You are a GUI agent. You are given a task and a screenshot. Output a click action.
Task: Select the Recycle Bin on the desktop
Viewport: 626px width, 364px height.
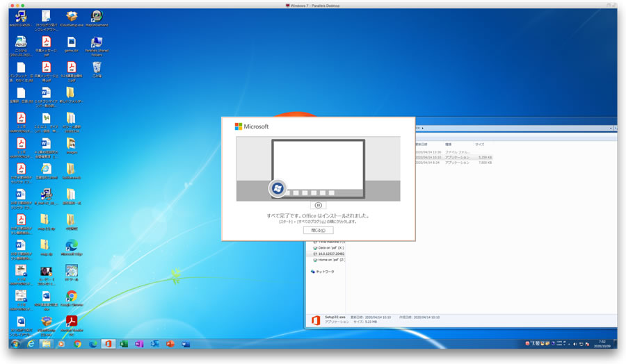[97, 68]
